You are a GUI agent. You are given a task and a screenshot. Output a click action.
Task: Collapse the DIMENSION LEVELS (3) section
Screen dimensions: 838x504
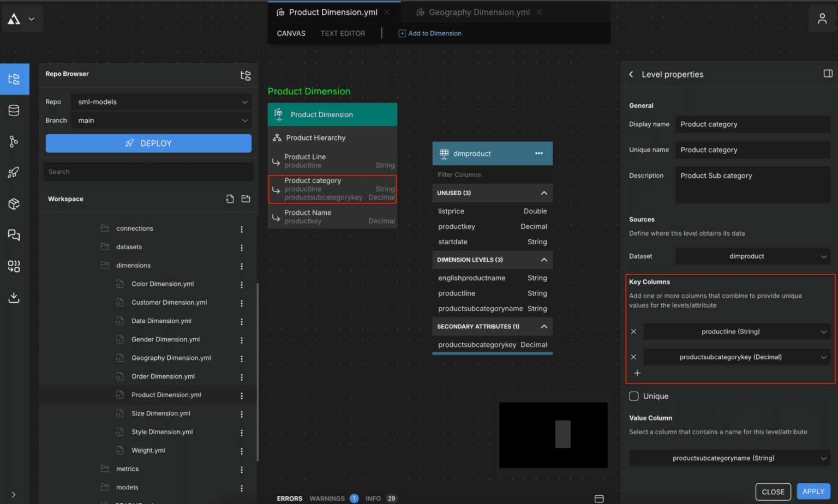tap(544, 260)
